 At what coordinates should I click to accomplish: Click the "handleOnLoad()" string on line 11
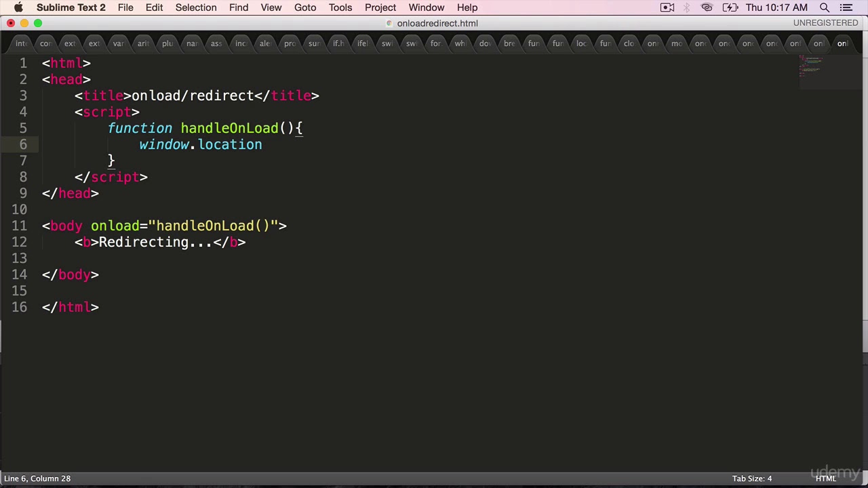pyautogui.click(x=214, y=226)
